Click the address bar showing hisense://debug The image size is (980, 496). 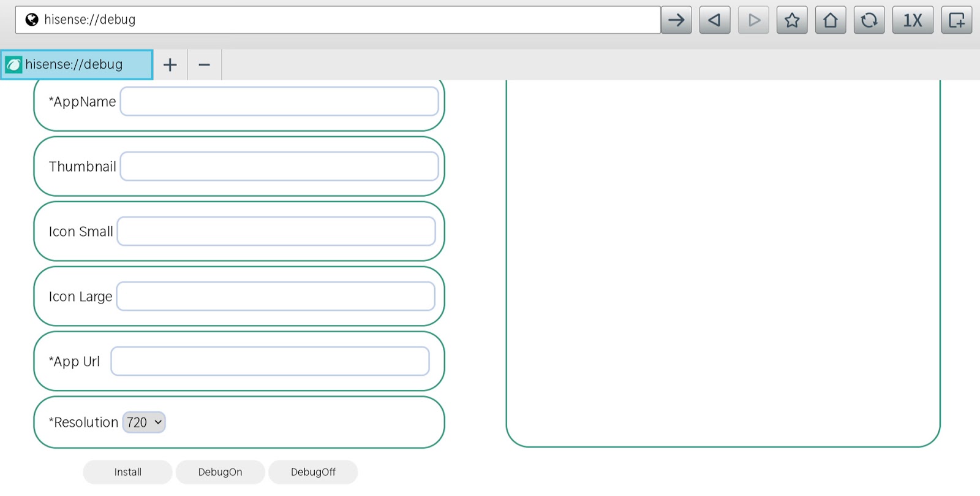[x=343, y=20]
